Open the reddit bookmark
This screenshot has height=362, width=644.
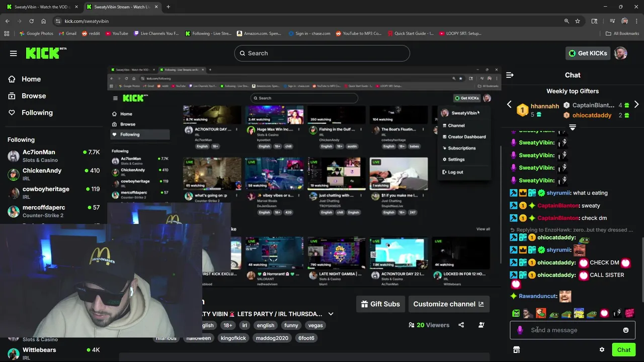pyautogui.click(x=91, y=34)
